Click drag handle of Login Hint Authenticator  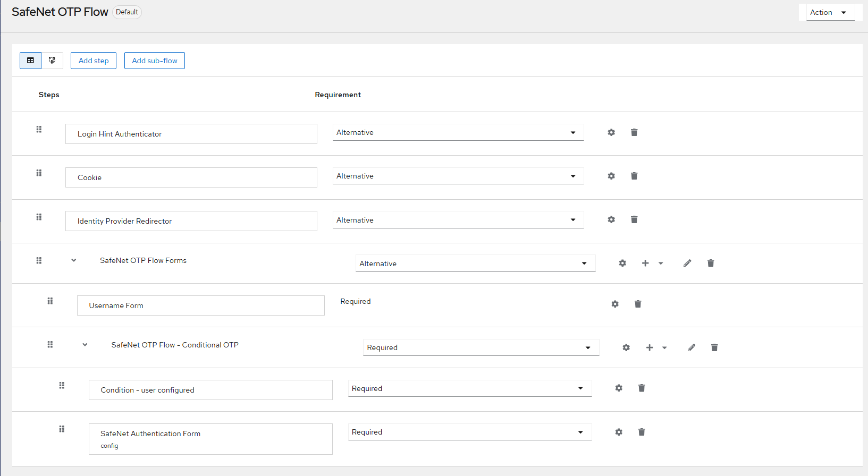click(39, 129)
